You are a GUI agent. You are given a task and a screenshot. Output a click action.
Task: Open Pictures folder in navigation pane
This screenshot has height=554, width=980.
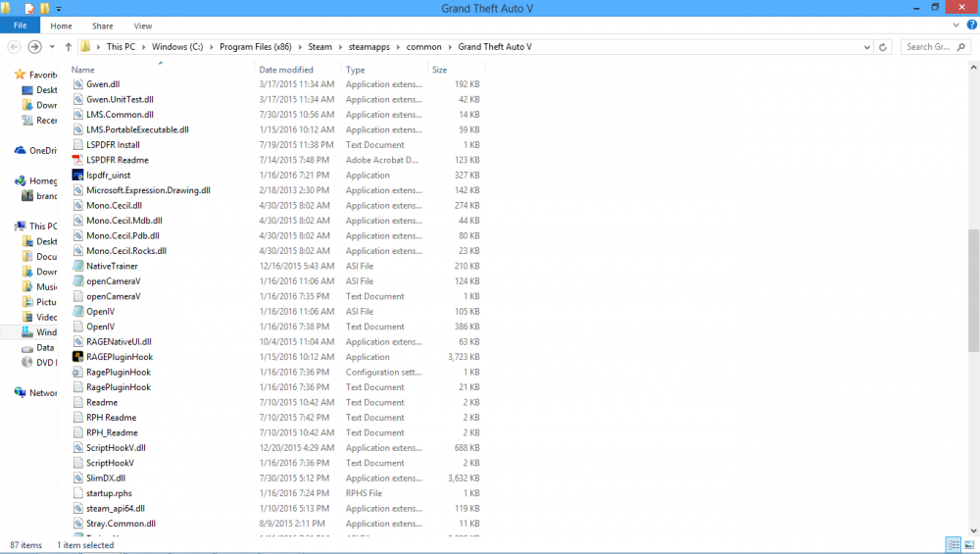pos(39,302)
